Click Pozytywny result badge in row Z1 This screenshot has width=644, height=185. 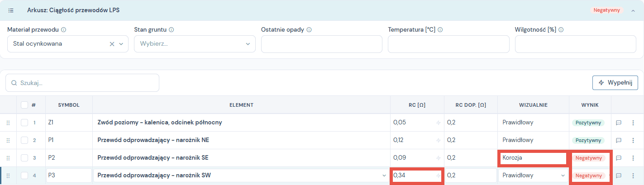[588, 123]
